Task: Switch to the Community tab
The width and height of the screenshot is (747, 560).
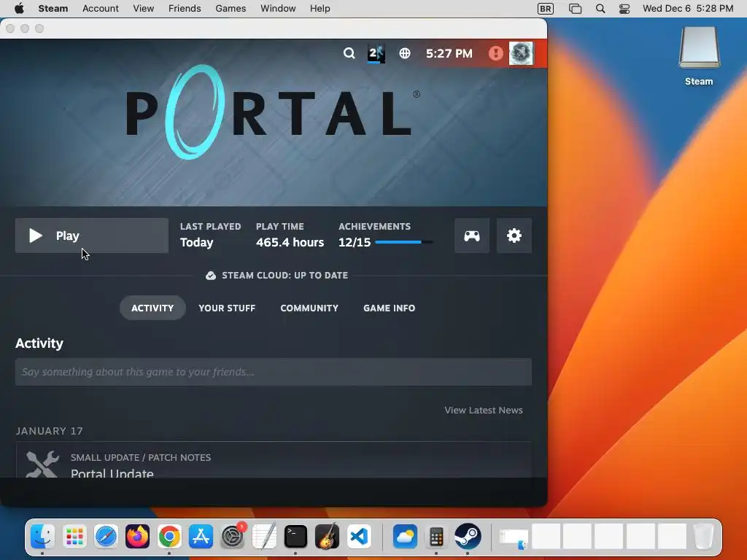Action: tap(309, 308)
